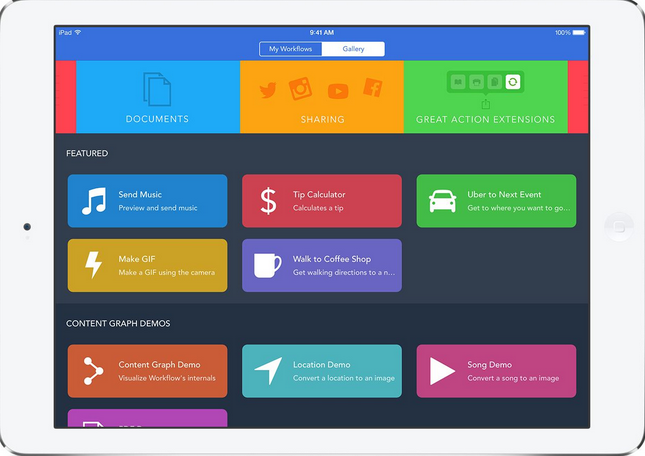Open the Sharing gallery banner
645x456 pixels.
[x=322, y=97]
